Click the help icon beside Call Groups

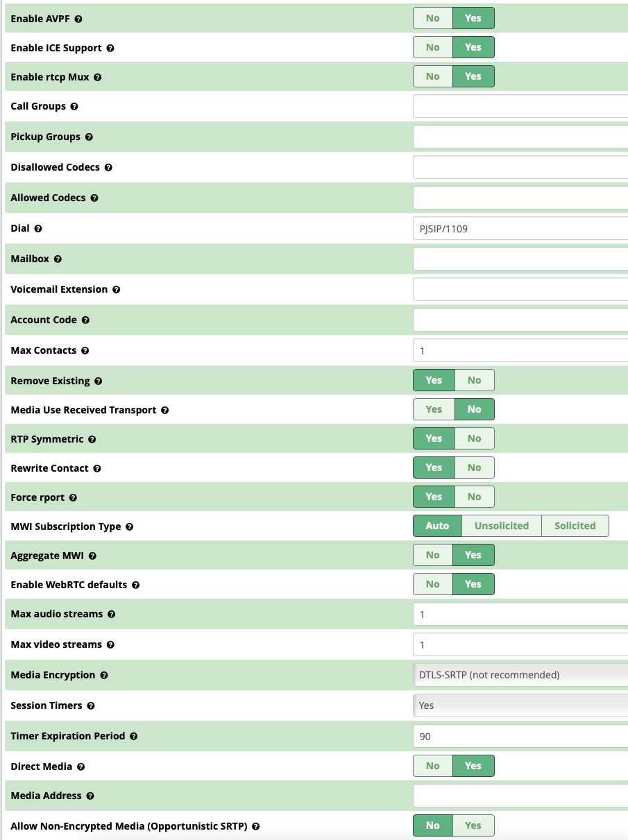click(x=74, y=107)
